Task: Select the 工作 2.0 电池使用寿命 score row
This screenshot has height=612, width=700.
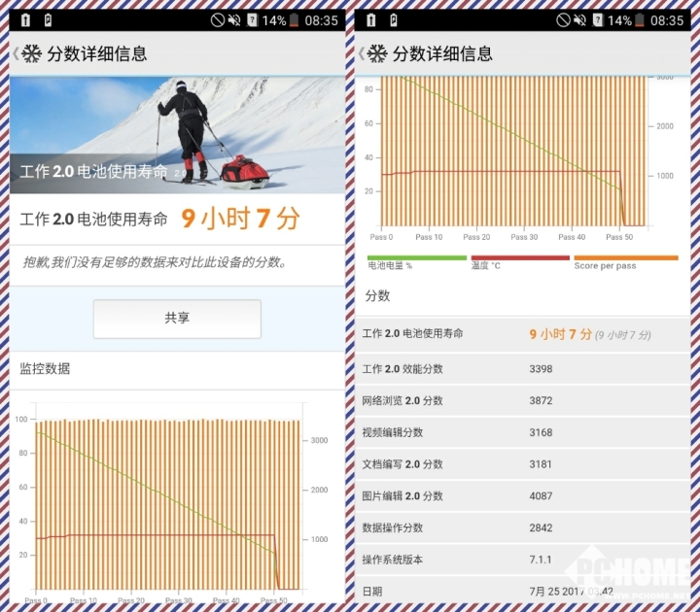Action: [522, 334]
